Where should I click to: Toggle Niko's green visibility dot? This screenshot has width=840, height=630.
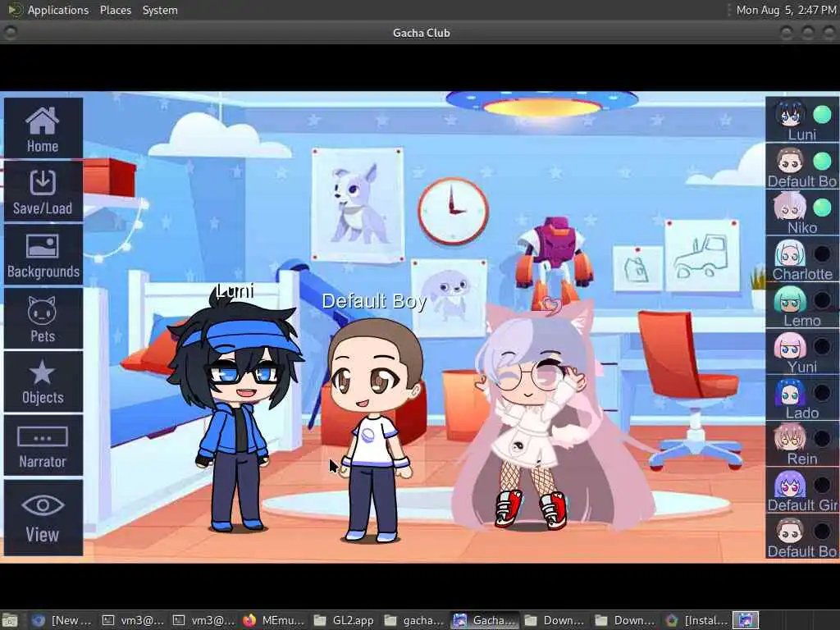click(x=822, y=208)
